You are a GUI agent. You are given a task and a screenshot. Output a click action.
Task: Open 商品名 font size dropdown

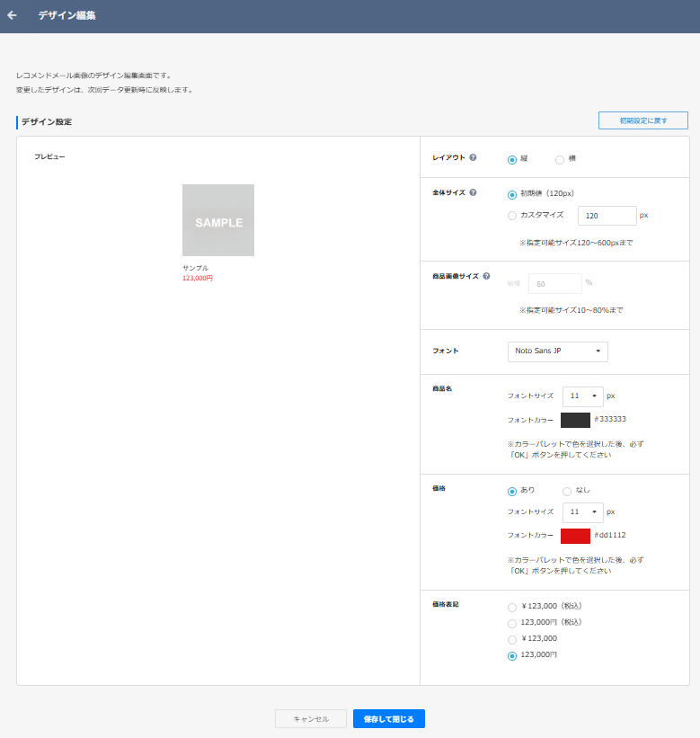582,396
